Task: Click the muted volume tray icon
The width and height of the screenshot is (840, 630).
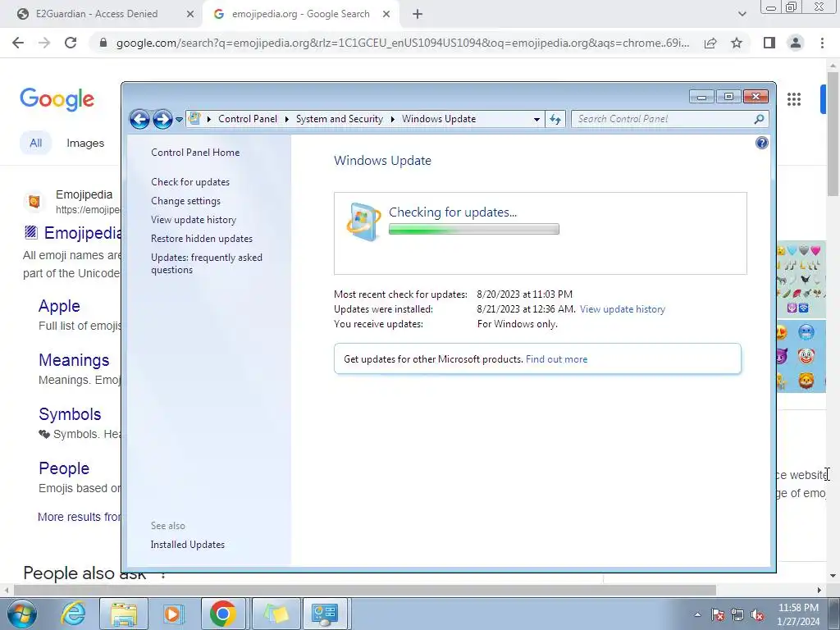Action: (x=757, y=614)
